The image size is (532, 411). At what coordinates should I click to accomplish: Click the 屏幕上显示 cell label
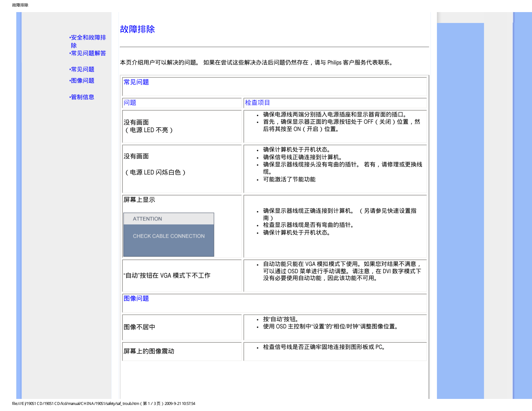[x=139, y=200]
